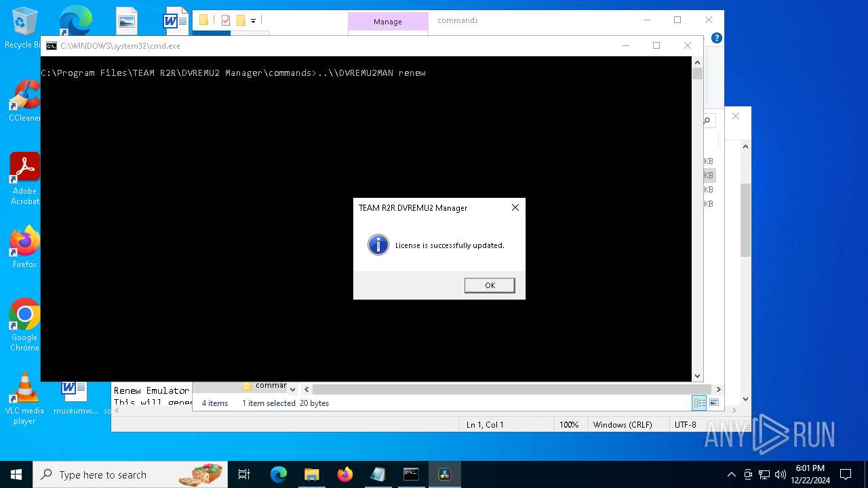
Task: Open the clock and date flyout
Action: coord(810,474)
